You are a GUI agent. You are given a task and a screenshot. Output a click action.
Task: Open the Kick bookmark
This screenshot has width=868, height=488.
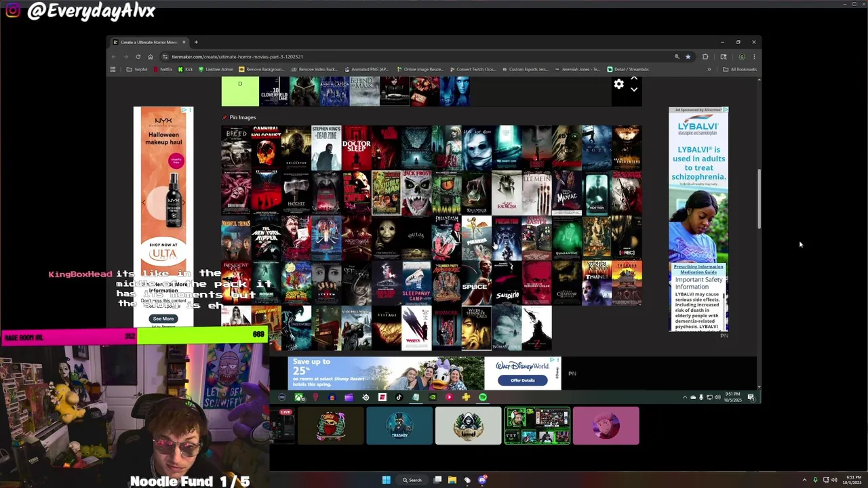point(186,69)
